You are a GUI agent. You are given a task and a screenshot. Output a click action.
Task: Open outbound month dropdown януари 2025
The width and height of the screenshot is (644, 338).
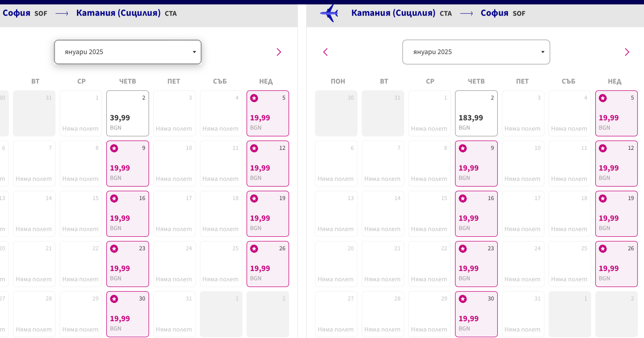point(128,52)
